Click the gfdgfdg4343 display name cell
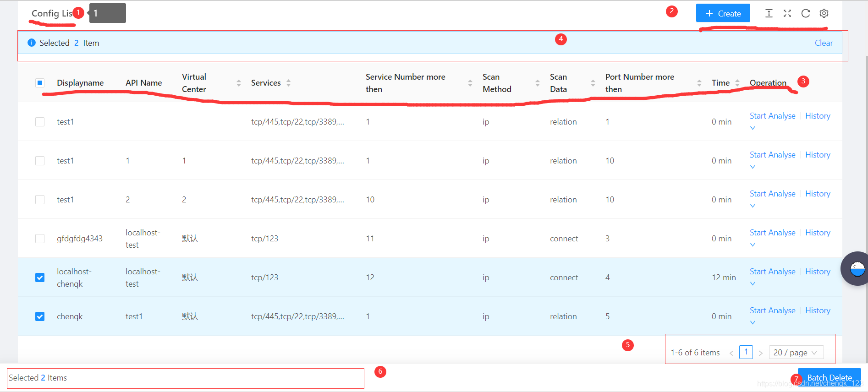868x392 pixels. pos(80,239)
